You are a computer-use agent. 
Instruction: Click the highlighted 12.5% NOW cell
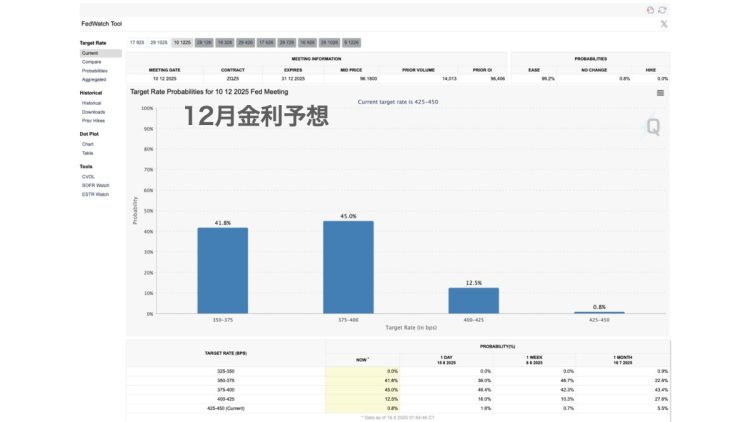click(x=363, y=399)
